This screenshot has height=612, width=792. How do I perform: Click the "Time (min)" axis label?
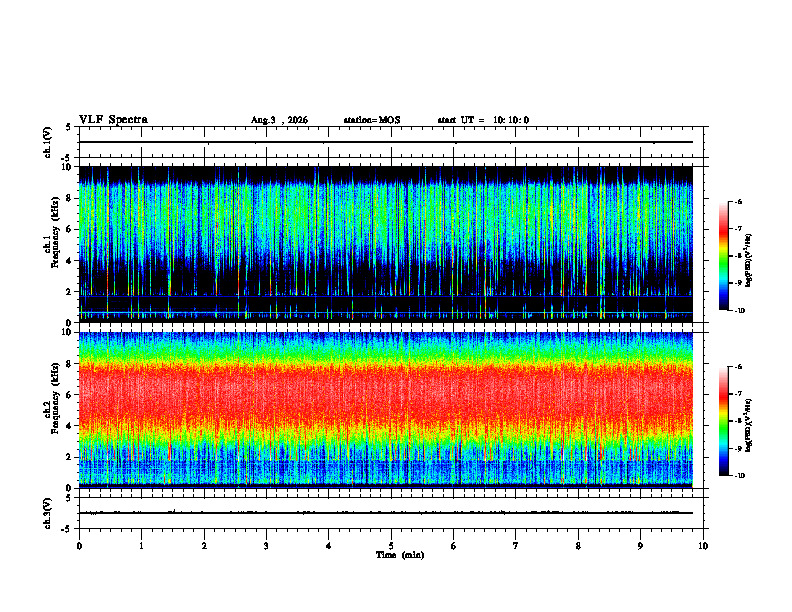click(x=400, y=555)
